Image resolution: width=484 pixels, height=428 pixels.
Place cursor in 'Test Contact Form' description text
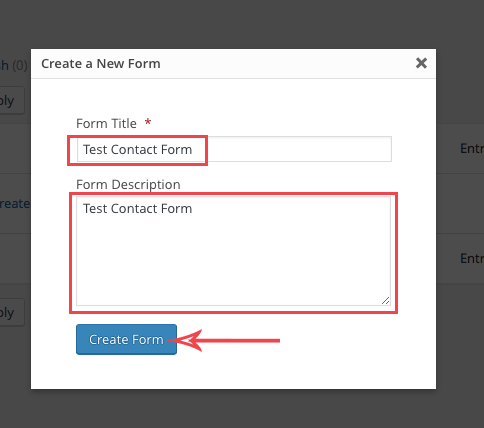pyautogui.click(x=137, y=209)
